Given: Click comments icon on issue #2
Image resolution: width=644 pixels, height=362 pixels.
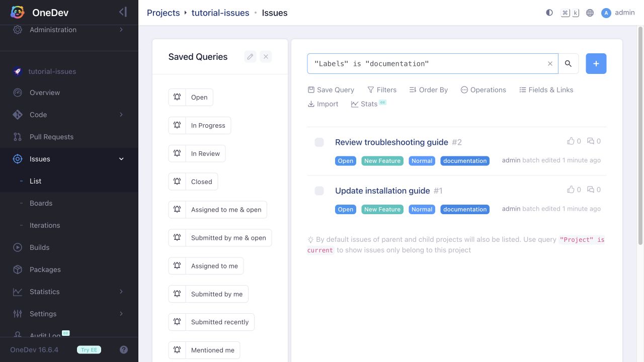Looking at the screenshot, I should pyautogui.click(x=591, y=141).
